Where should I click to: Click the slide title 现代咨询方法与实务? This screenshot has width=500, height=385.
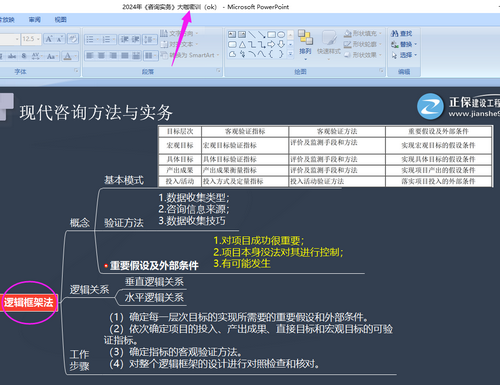point(96,112)
